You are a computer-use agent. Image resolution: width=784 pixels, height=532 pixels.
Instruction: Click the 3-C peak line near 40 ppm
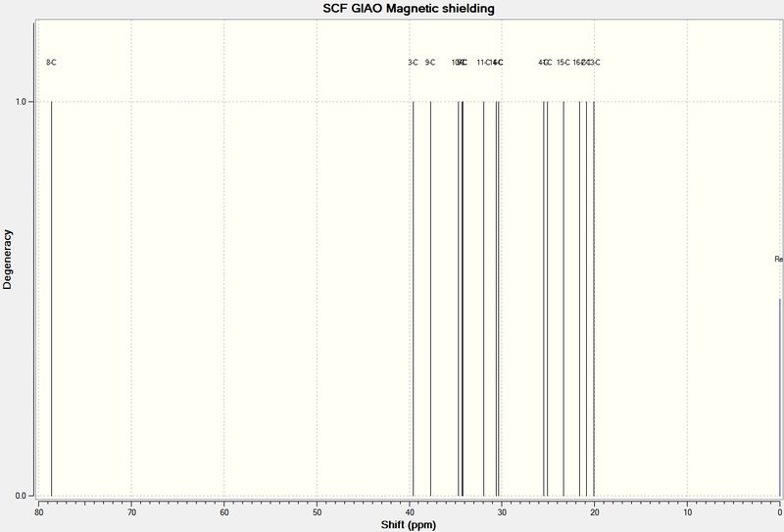pyautogui.click(x=413, y=299)
